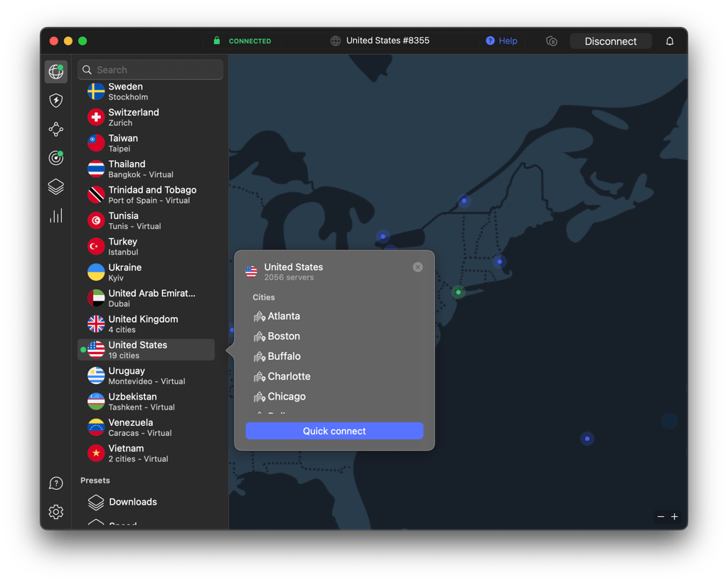Select Venezuela Caracas - Virtual server
The height and width of the screenshot is (583, 728).
tap(146, 427)
